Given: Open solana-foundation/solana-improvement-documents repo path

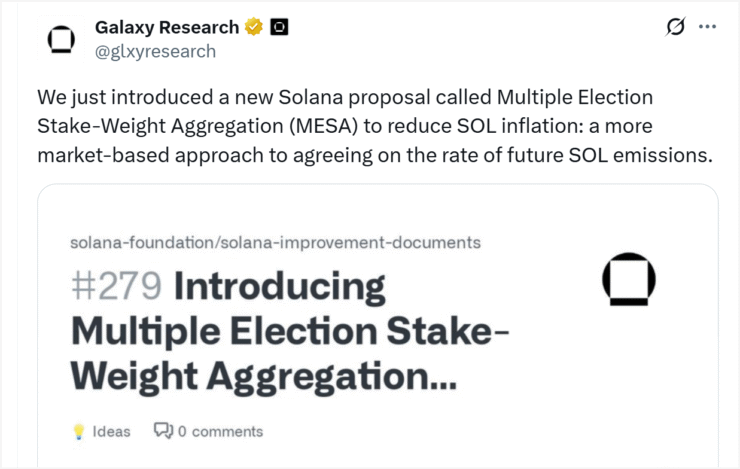Looking at the screenshot, I should coord(276,243).
